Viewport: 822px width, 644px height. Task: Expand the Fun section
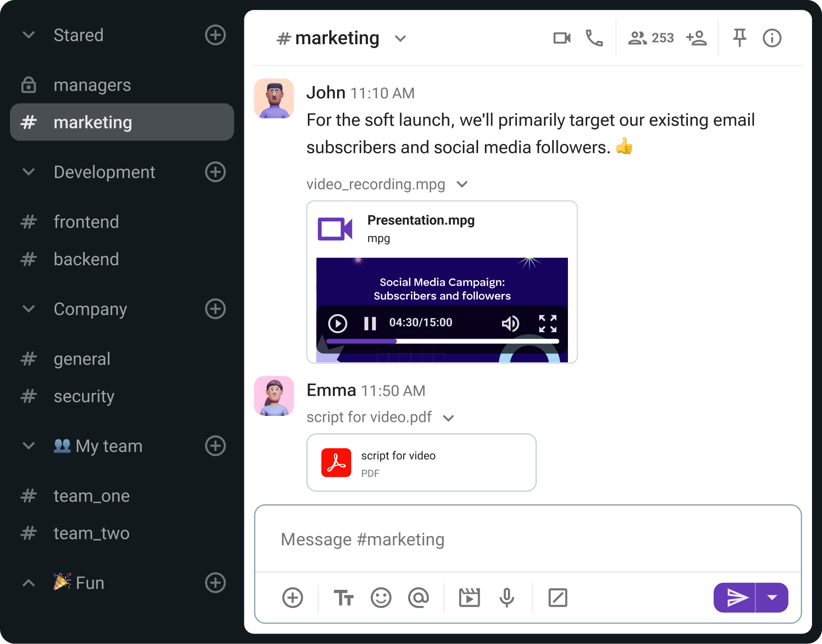pos(28,583)
